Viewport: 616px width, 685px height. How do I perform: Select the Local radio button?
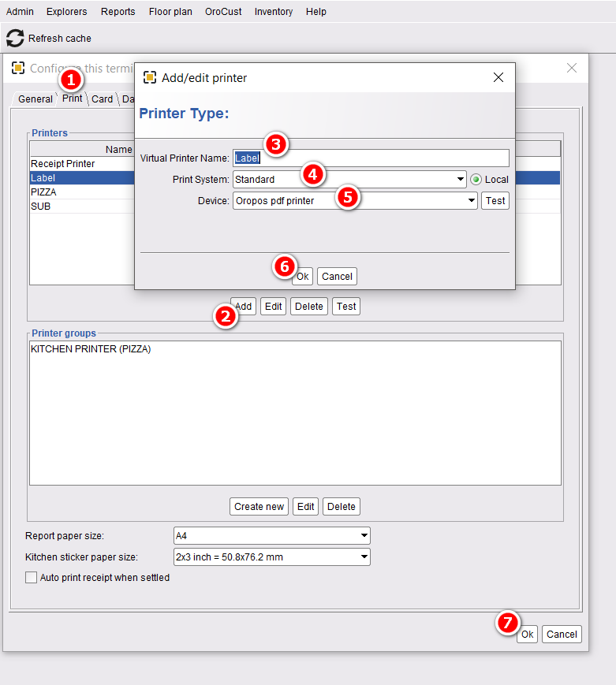pos(476,180)
